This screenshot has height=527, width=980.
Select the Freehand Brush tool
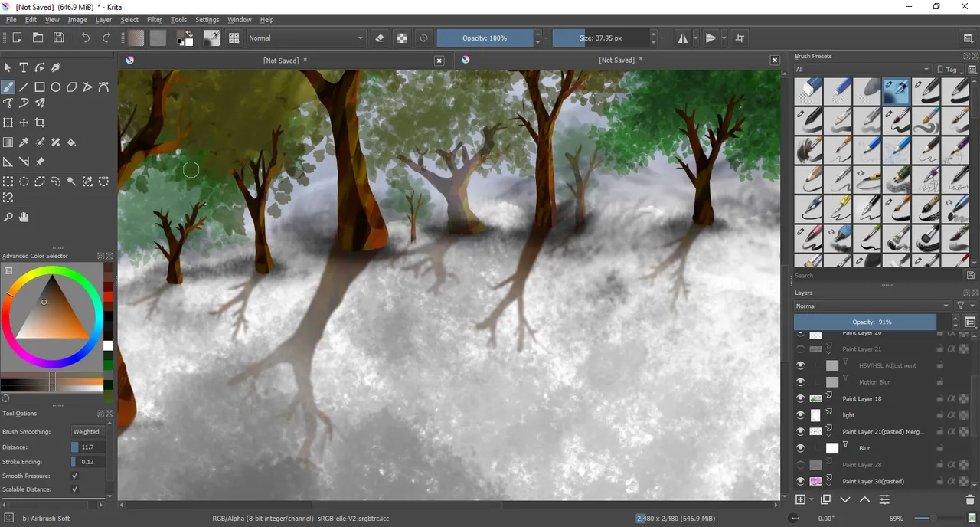click(8, 87)
